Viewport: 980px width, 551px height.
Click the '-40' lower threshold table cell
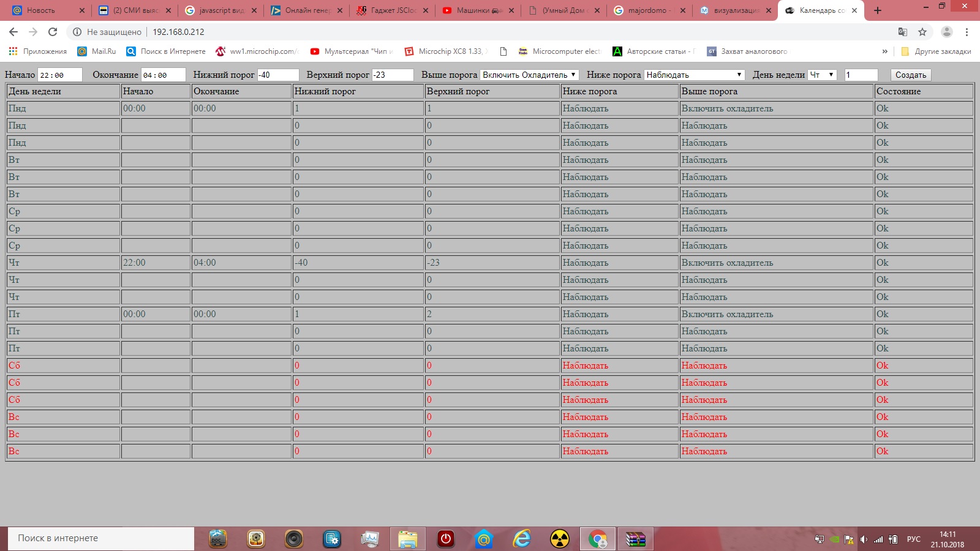point(358,263)
